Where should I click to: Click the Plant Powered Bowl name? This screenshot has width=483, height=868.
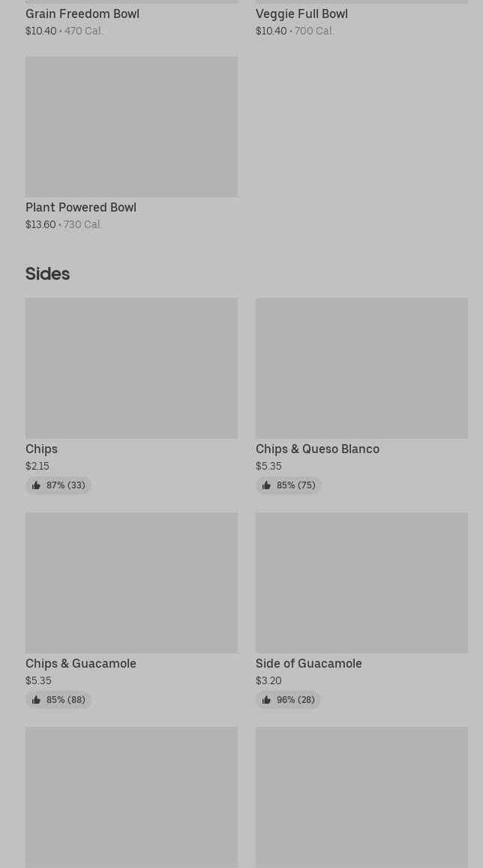(81, 207)
